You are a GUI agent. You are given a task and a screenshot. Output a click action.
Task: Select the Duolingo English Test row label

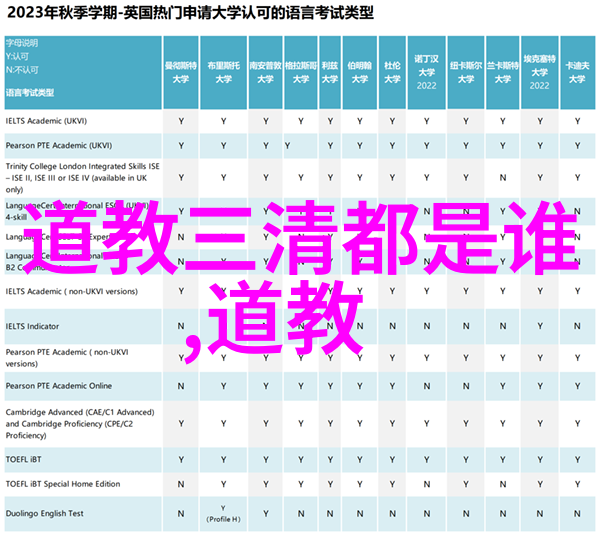[44, 513]
